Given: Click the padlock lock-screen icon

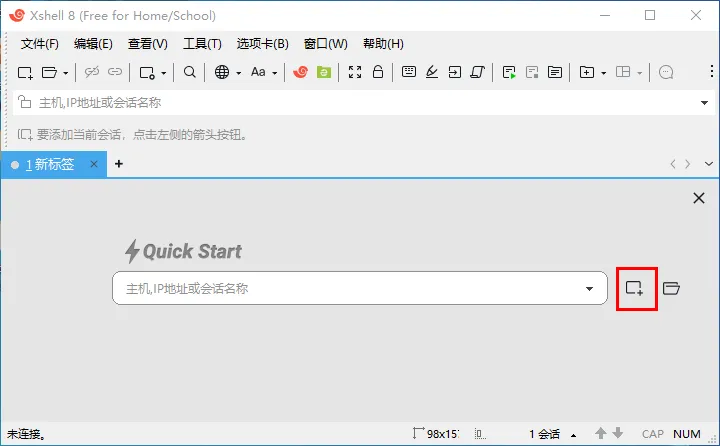Looking at the screenshot, I should click(x=378, y=72).
